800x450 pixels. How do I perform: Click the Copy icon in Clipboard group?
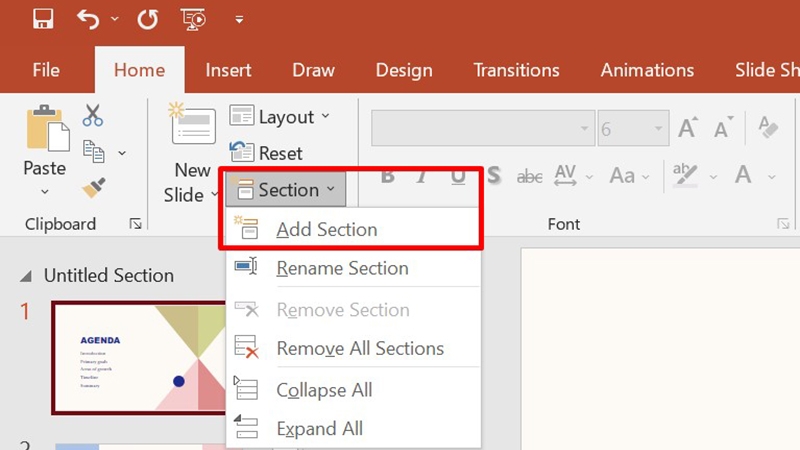[x=93, y=152]
